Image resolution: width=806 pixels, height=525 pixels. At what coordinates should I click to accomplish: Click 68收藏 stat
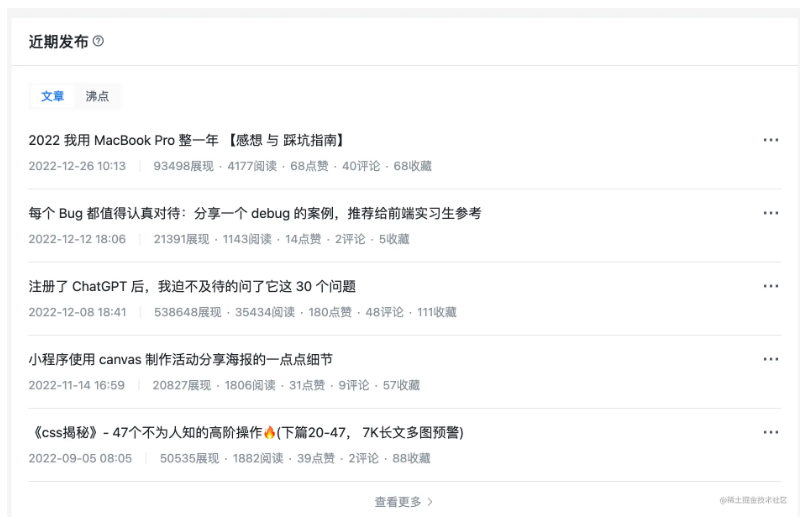tap(412, 166)
